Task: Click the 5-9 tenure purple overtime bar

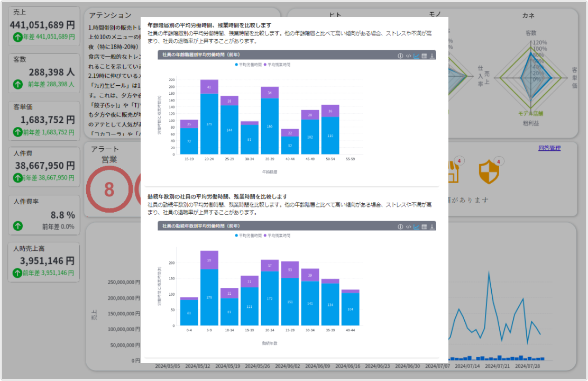Action: pyautogui.click(x=209, y=260)
